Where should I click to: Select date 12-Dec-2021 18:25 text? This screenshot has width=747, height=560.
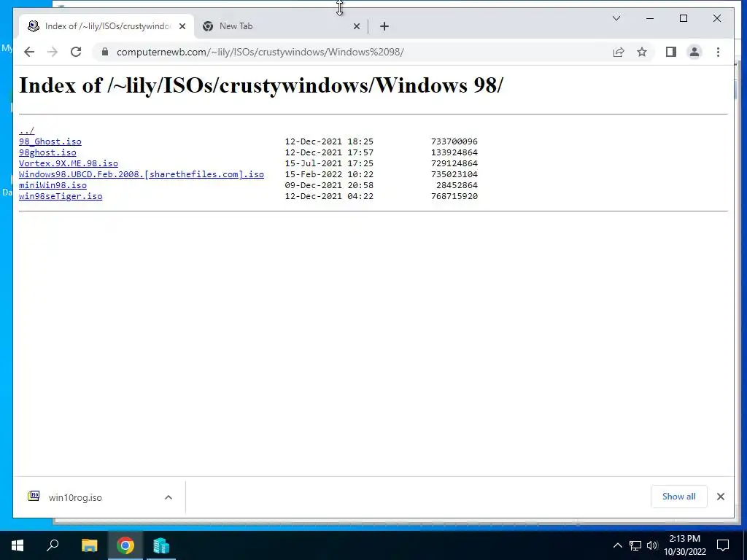click(x=329, y=141)
